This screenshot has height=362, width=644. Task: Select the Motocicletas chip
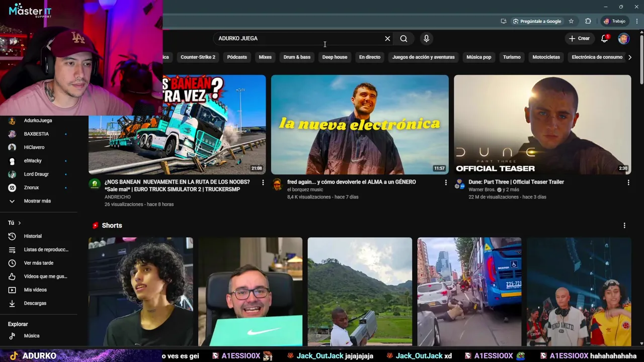[546, 57]
